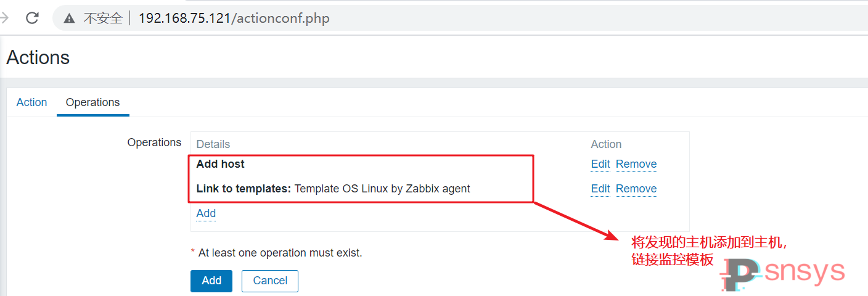Go forward with the browser arrow icon
Viewport: 868px width, 296px height.
pos(4,18)
